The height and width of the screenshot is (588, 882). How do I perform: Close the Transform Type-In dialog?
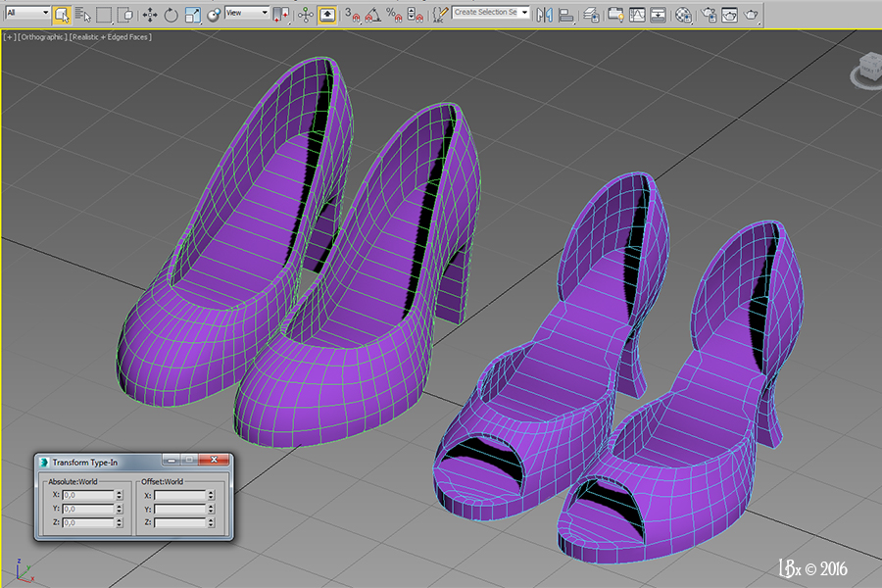215,460
